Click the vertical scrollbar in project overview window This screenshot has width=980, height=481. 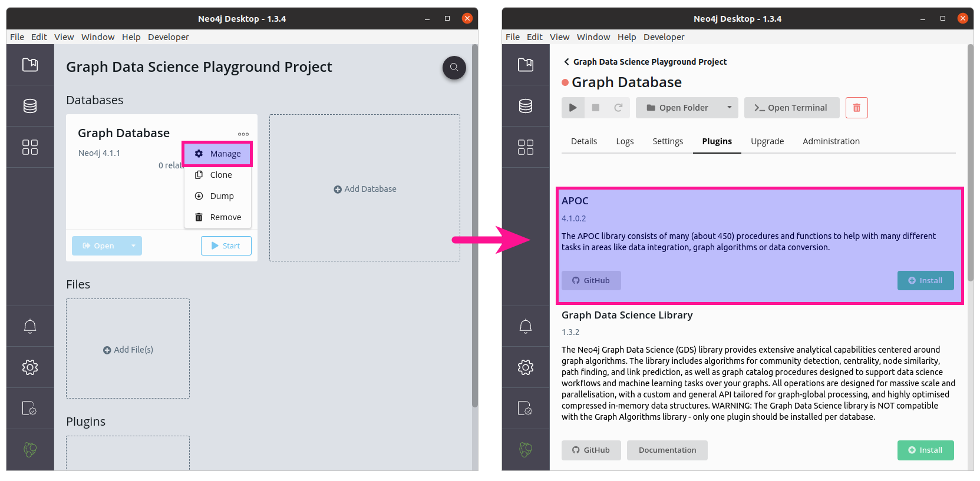click(x=475, y=227)
